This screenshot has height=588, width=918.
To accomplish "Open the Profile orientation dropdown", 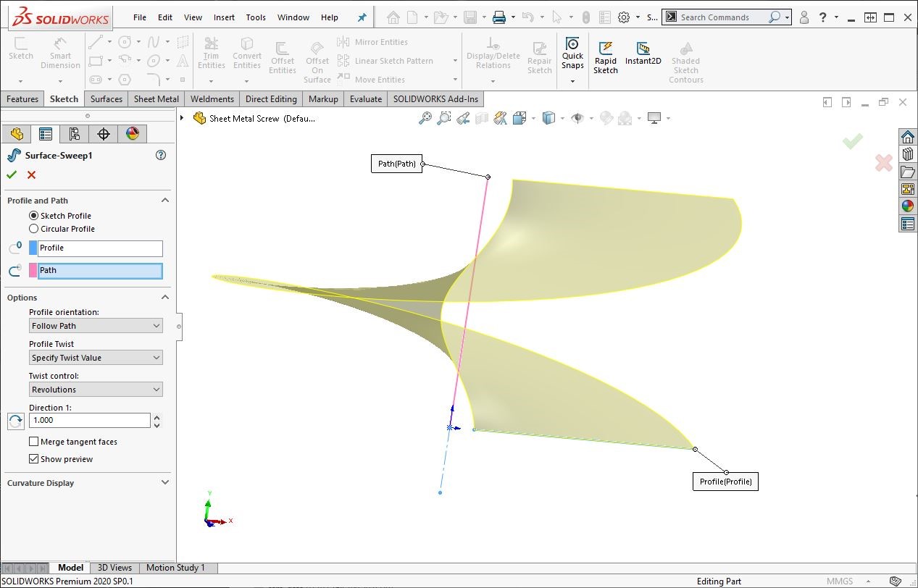I will pos(96,326).
